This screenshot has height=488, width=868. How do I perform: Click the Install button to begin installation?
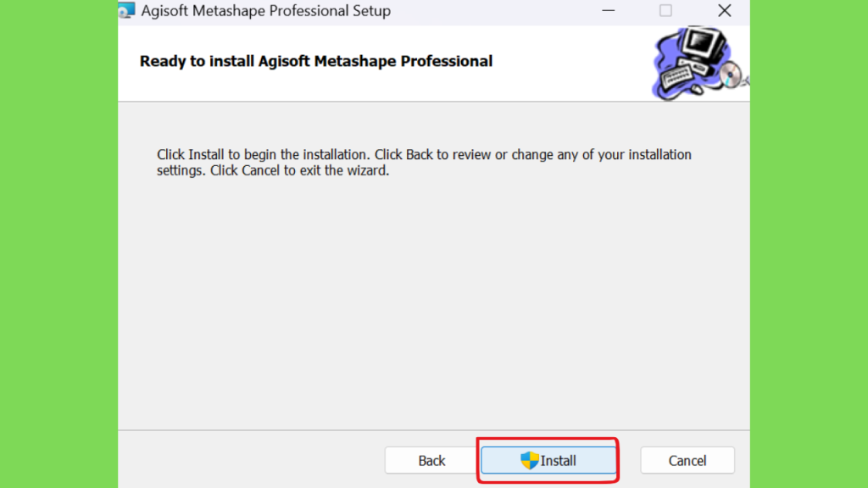pos(548,460)
